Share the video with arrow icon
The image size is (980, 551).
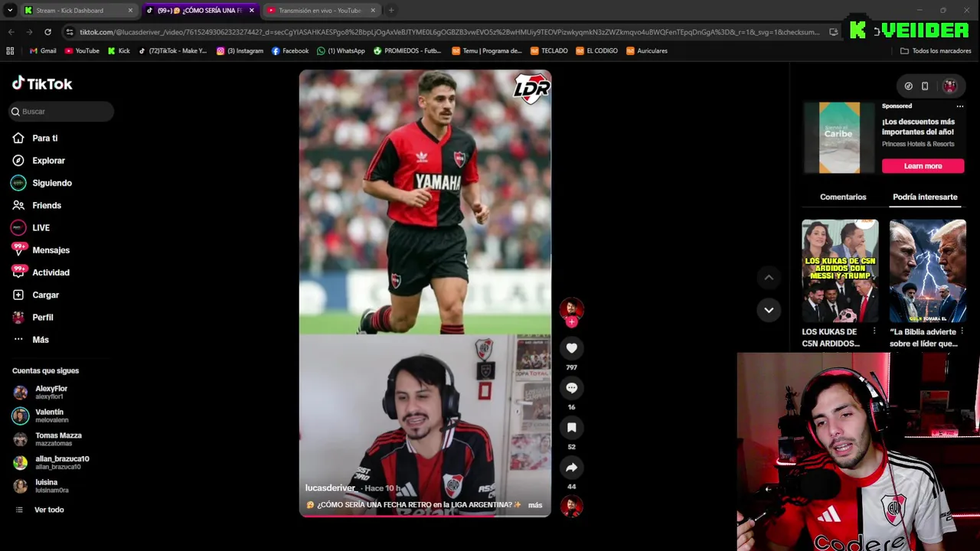point(571,468)
